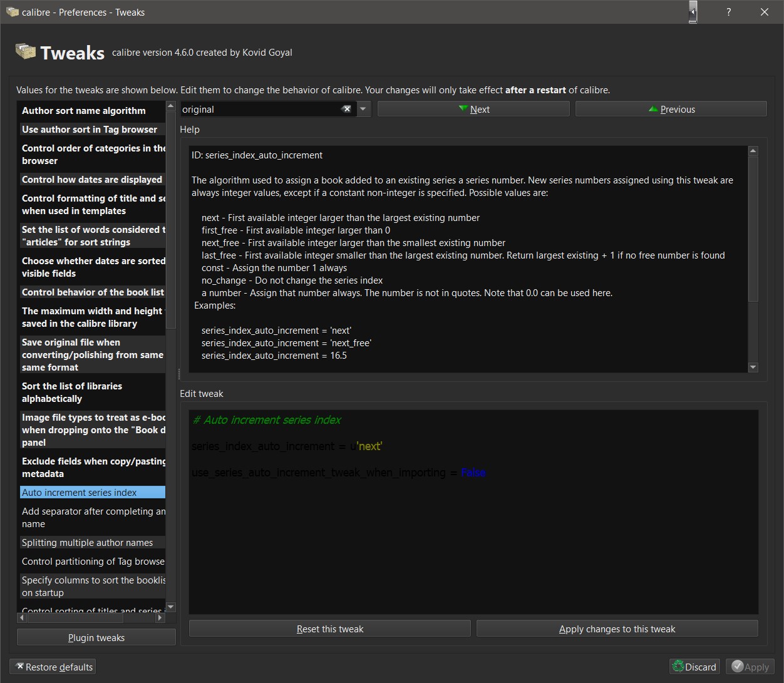
Task: Click the Apply button
Action: [750, 667]
